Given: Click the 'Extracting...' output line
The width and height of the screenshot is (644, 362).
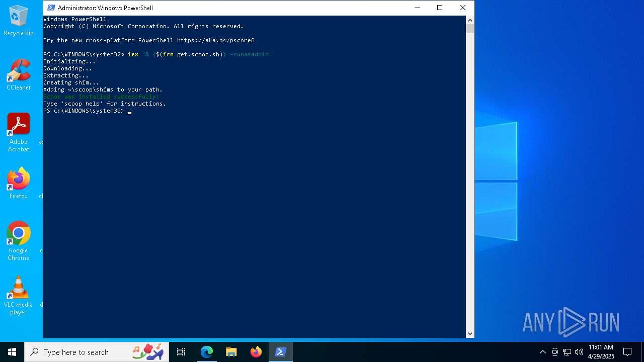Looking at the screenshot, I should 66,75.
